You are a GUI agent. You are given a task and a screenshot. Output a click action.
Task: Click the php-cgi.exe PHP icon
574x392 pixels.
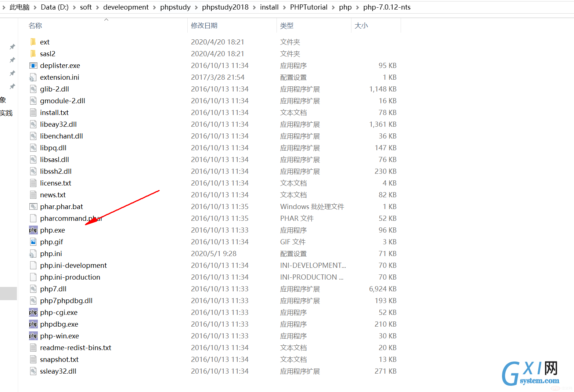click(33, 312)
